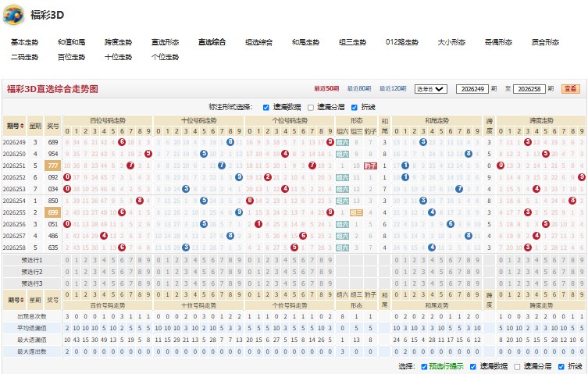This screenshot has height=374, width=588.
Task: Focus the start period field 2026249
Action: point(472,89)
